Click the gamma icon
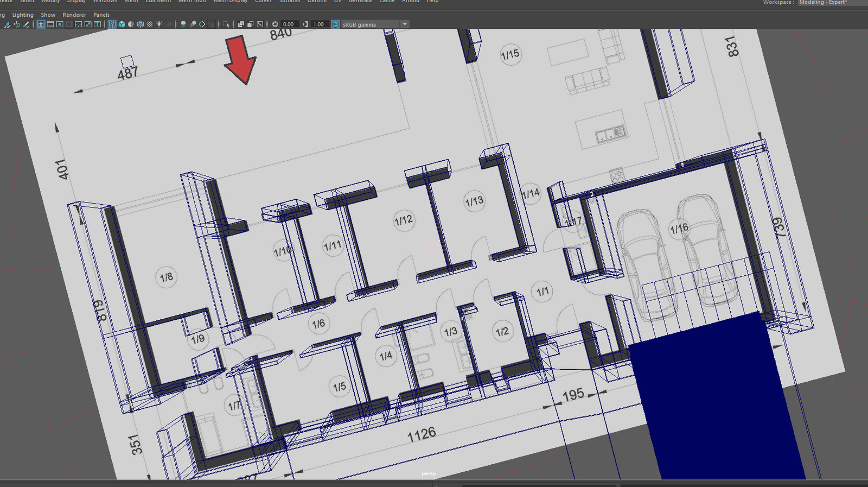868x487 pixels. [x=305, y=24]
